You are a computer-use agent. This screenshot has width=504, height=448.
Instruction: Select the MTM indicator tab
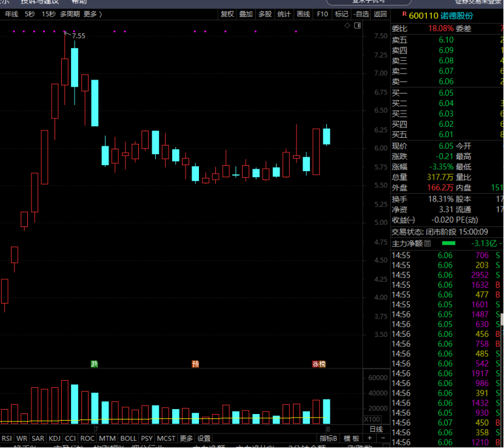(107, 438)
